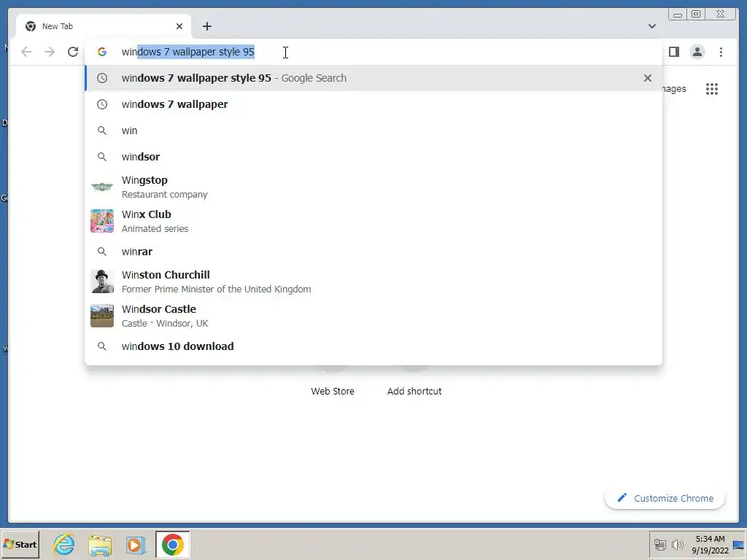Click the Wingstop logo thumbnail

click(102, 187)
